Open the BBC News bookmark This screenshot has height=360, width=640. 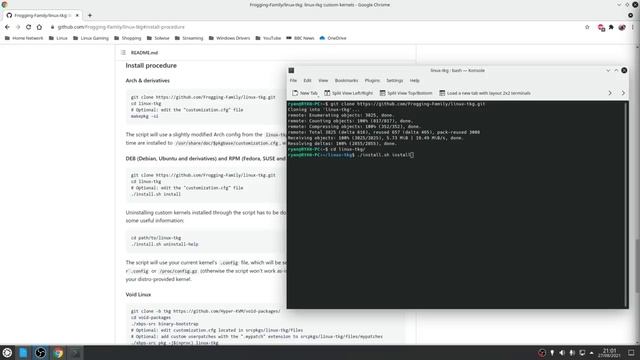click(x=300, y=38)
